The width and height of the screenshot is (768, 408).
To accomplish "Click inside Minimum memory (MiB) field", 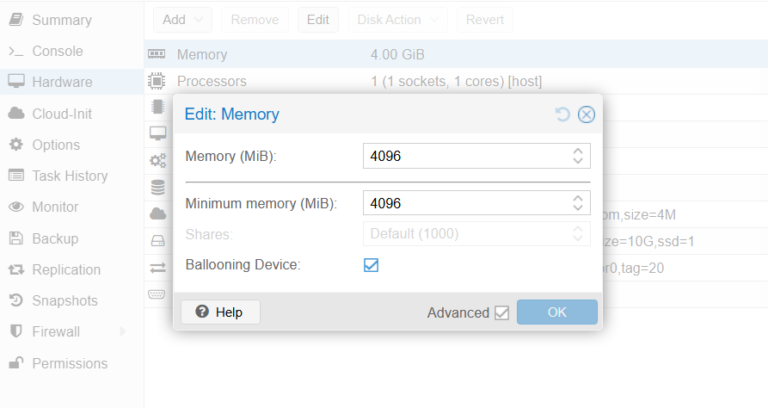I will coord(465,203).
